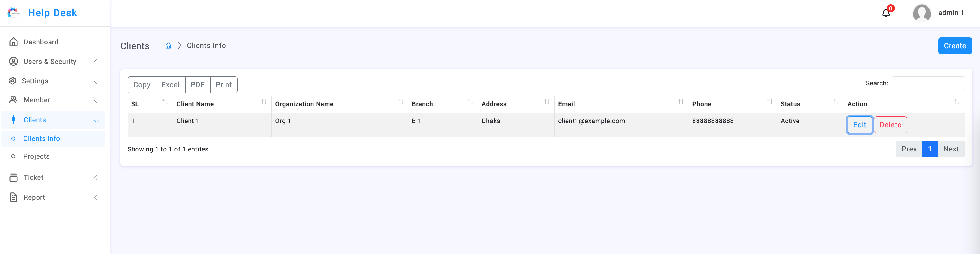The image size is (980, 254).
Task: Delete the Client 1 entry
Action: tap(890, 125)
